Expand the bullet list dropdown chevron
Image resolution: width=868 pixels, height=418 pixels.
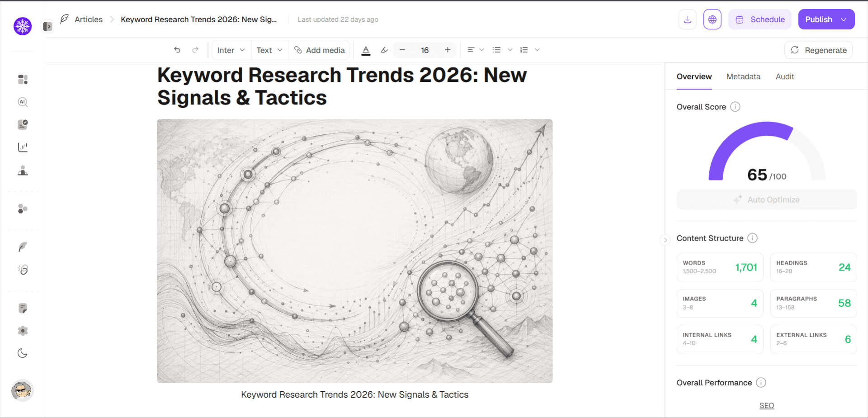pos(510,50)
